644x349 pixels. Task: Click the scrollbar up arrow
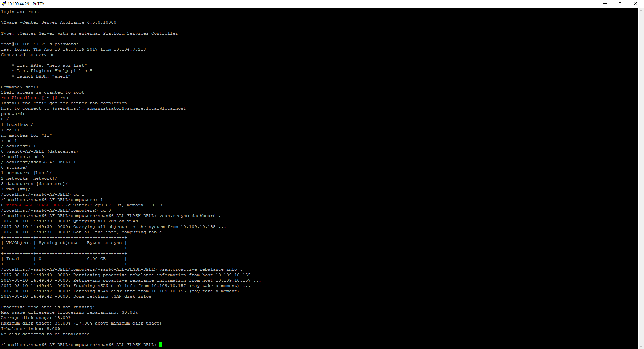pyautogui.click(x=641, y=11)
